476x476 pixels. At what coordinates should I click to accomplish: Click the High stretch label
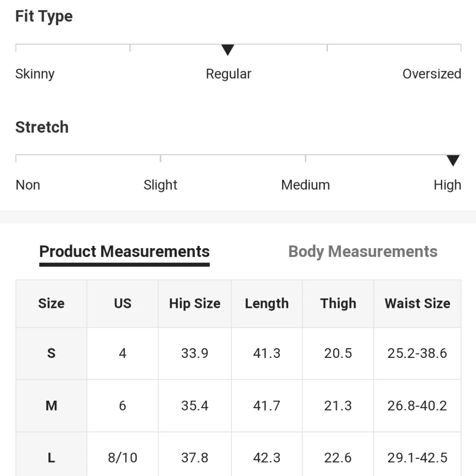click(x=447, y=185)
